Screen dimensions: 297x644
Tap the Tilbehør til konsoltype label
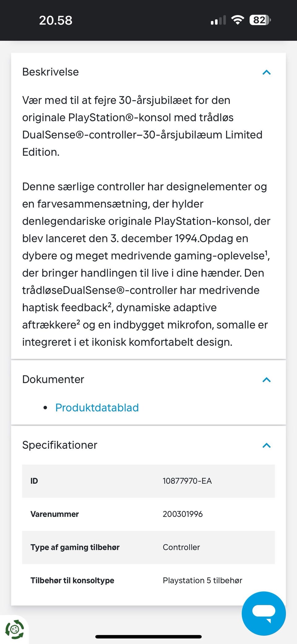72,580
